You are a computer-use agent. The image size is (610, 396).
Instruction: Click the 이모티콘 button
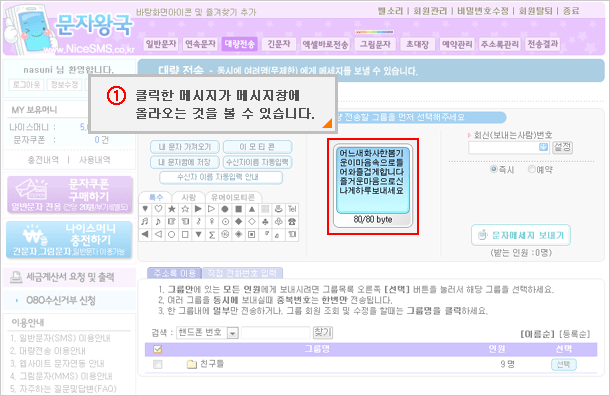pos(257,147)
